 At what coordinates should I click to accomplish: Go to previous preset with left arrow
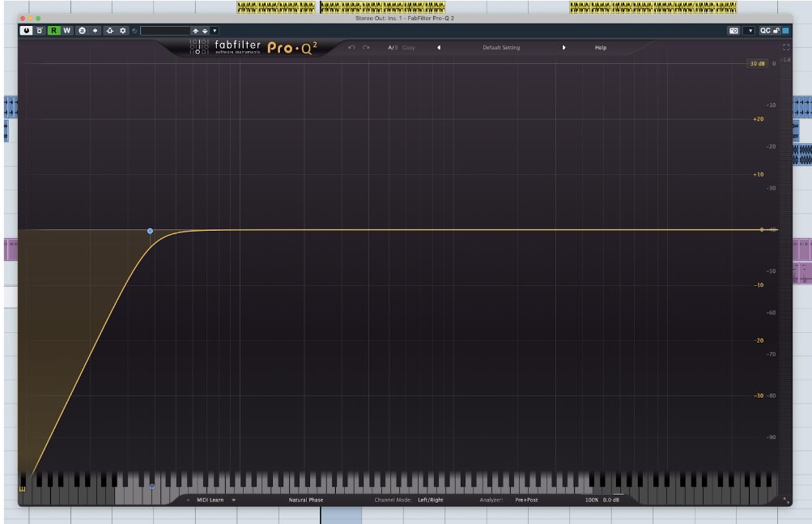tap(439, 48)
